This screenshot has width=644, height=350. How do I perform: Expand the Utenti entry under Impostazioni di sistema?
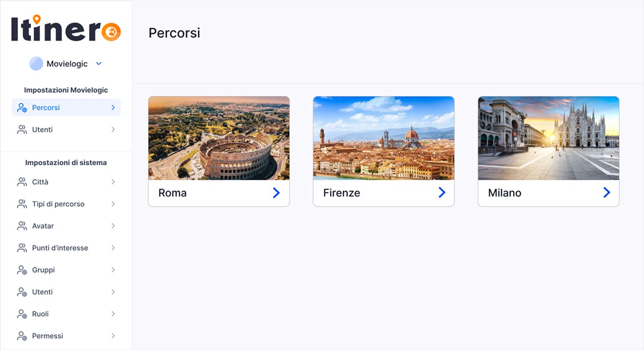tap(113, 291)
